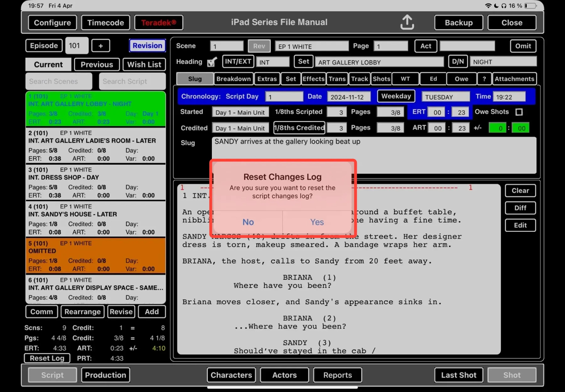The width and height of the screenshot is (565, 392).
Task: Tap the share/export upload icon
Action: 407,22
